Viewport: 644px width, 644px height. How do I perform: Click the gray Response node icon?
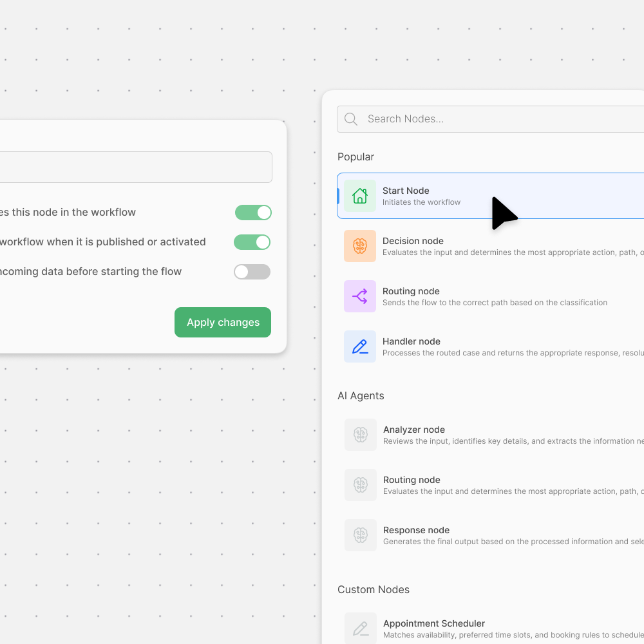361,535
